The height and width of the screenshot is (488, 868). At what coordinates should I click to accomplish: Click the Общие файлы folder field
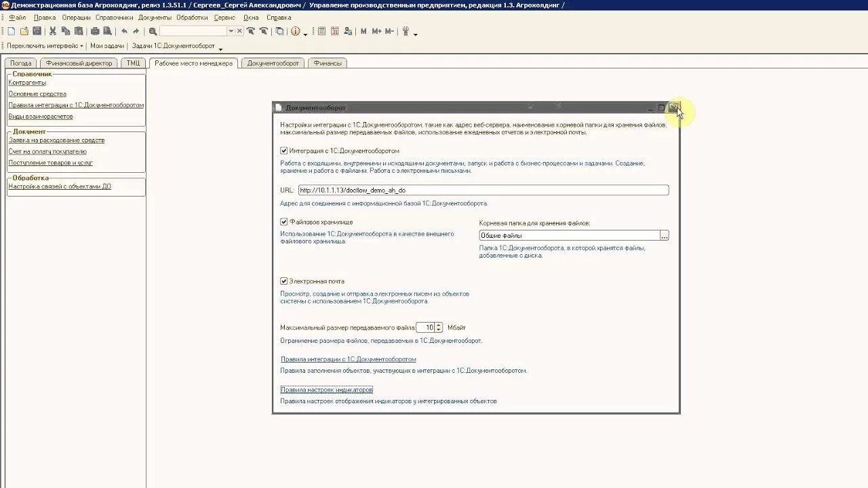pos(569,235)
